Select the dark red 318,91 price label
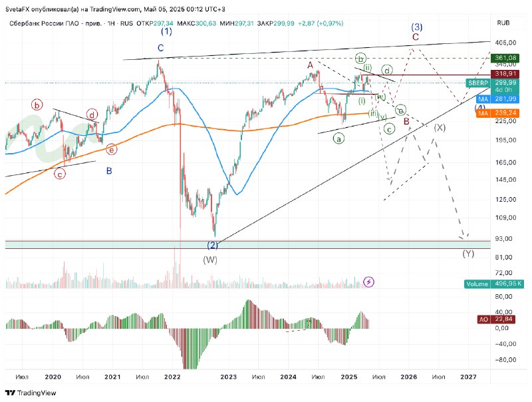The height and width of the screenshot is (402, 532). pos(505,74)
